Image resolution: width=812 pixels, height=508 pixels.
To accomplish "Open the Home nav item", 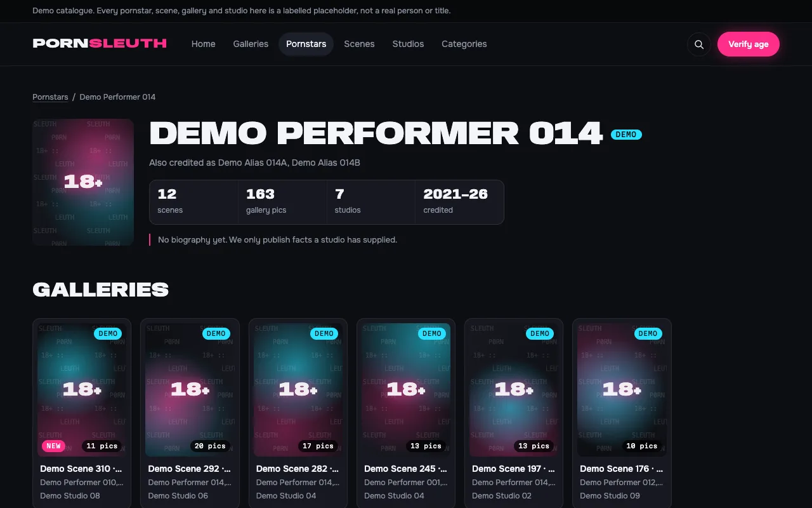I will (204, 44).
